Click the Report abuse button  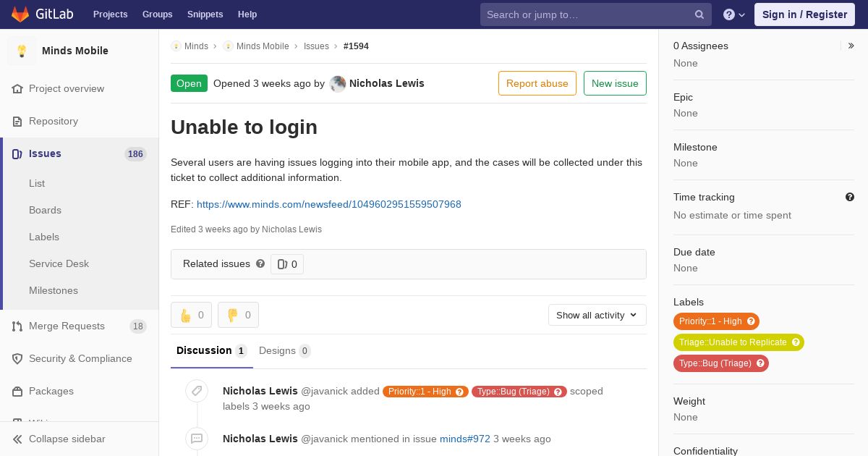pyautogui.click(x=537, y=83)
